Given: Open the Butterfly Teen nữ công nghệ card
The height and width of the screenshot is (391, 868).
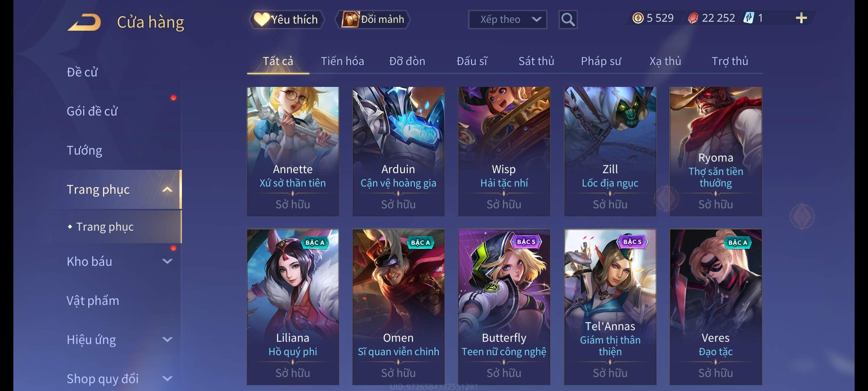Looking at the screenshot, I should tap(504, 307).
